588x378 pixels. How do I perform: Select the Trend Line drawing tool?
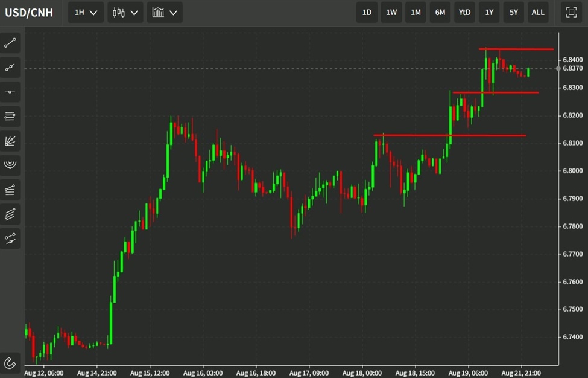[10, 42]
